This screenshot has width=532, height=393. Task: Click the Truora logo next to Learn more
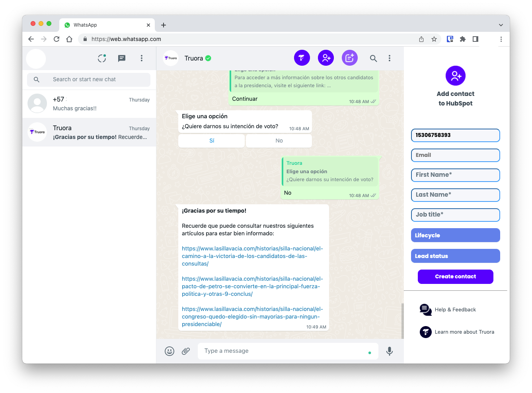click(x=425, y=332)
